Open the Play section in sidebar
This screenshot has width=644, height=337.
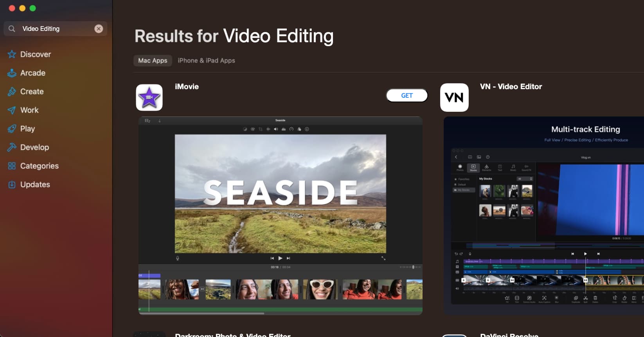point(22,129)
